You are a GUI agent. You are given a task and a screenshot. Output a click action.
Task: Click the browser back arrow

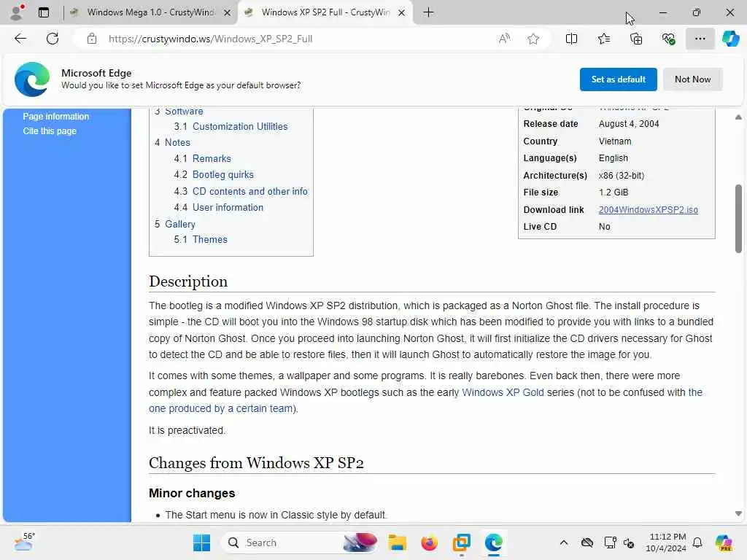coord(20,39)
